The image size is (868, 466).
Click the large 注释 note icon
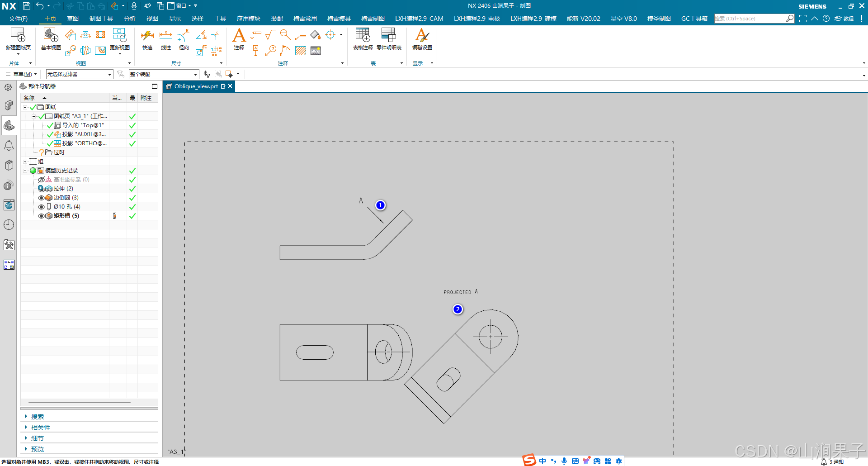(x=239, y=35)
